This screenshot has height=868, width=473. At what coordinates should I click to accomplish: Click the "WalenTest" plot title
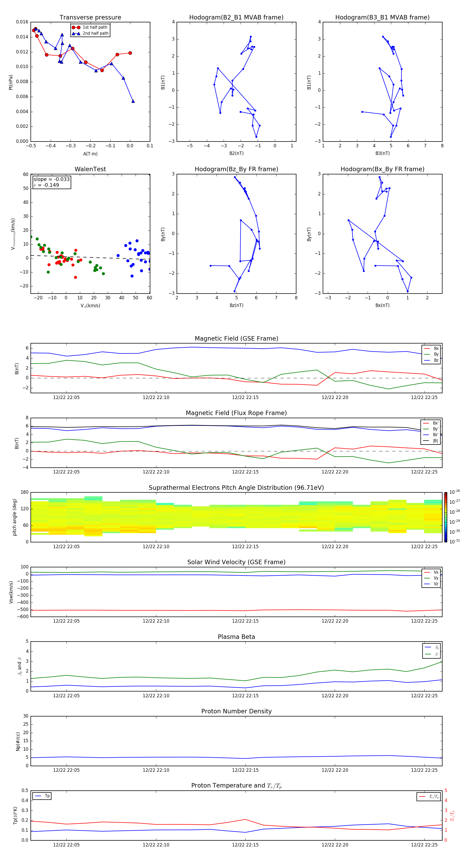tap(90, 169)
